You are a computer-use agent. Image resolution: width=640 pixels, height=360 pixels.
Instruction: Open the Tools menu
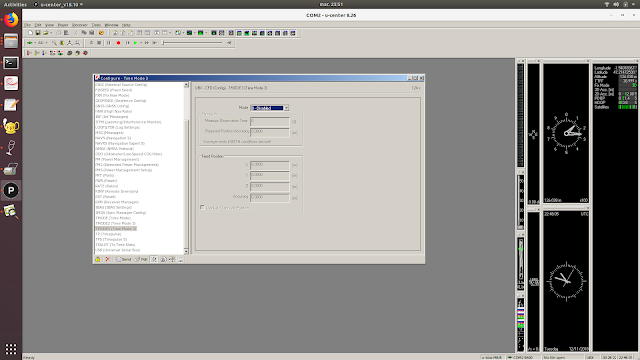point(96,25)
